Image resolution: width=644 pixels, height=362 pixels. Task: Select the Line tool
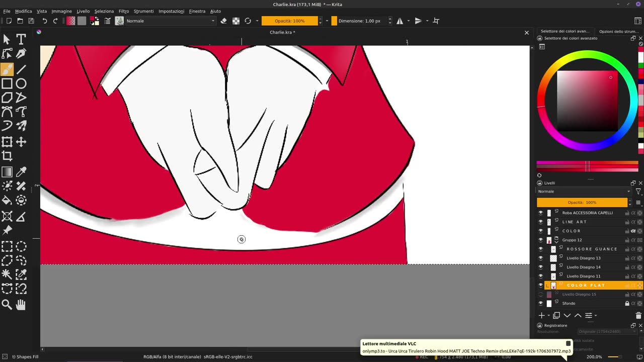click(21, 69)
